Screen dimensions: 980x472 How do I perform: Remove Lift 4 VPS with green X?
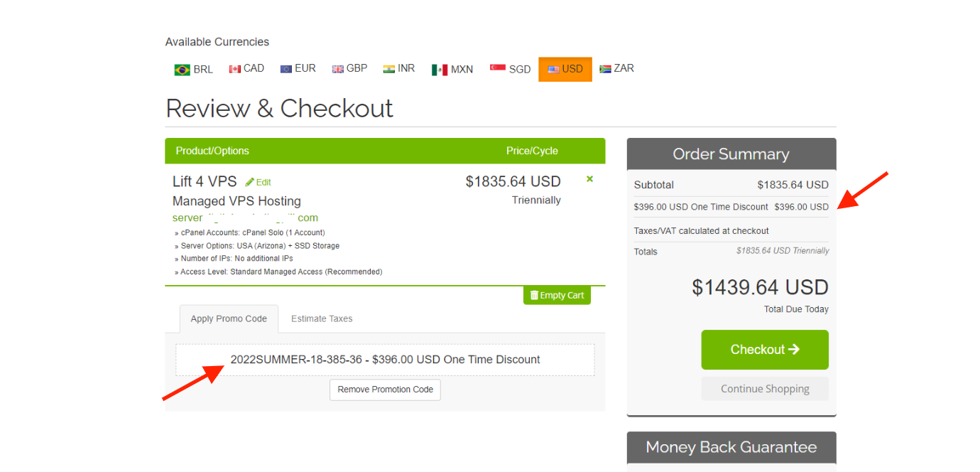click(x=589, y=179)
